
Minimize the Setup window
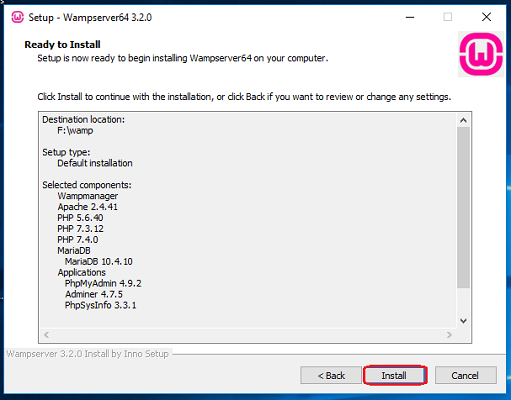click(x=410, y=17)
